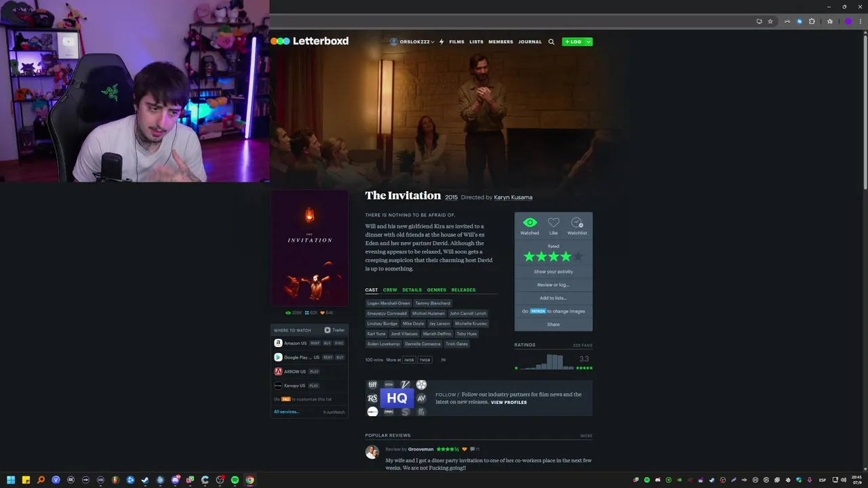Open the site search magnifier icon

pyautogui.click(x=551, y=42)
